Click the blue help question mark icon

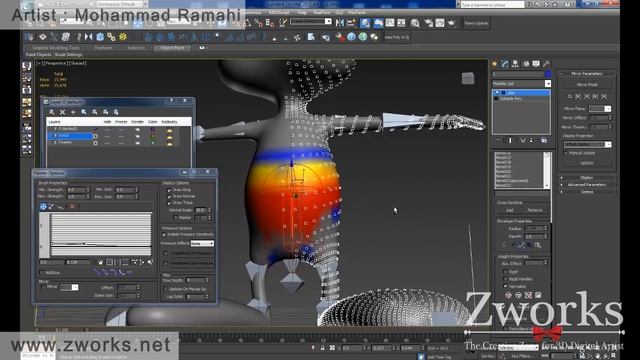click(x=351, y=37)
